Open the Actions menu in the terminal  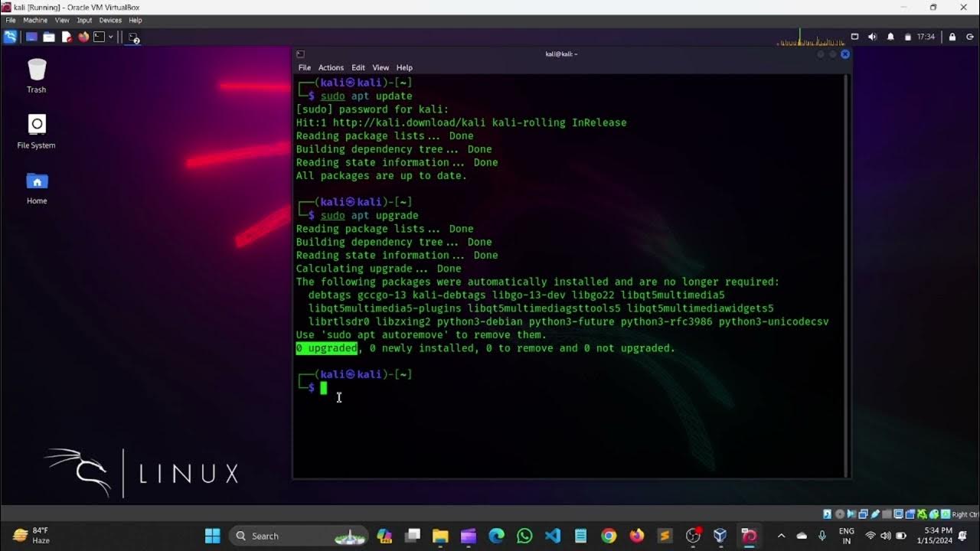(331, 67)
